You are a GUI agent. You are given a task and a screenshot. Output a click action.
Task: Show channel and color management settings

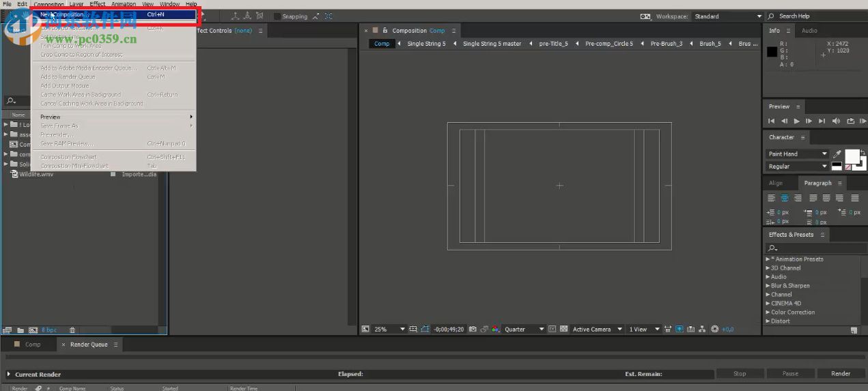click(495, 330)
